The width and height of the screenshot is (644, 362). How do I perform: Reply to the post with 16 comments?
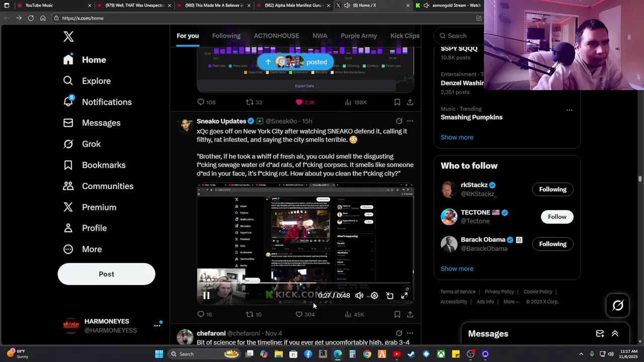click(x=204, y=314)
